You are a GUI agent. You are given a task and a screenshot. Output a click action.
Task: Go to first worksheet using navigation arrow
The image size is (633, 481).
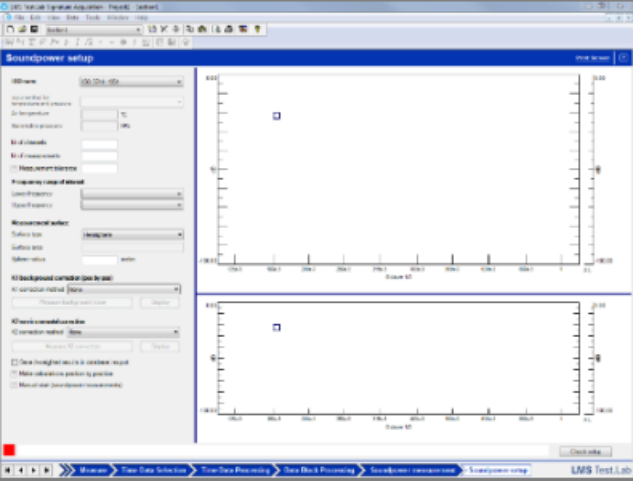[9, 469]
